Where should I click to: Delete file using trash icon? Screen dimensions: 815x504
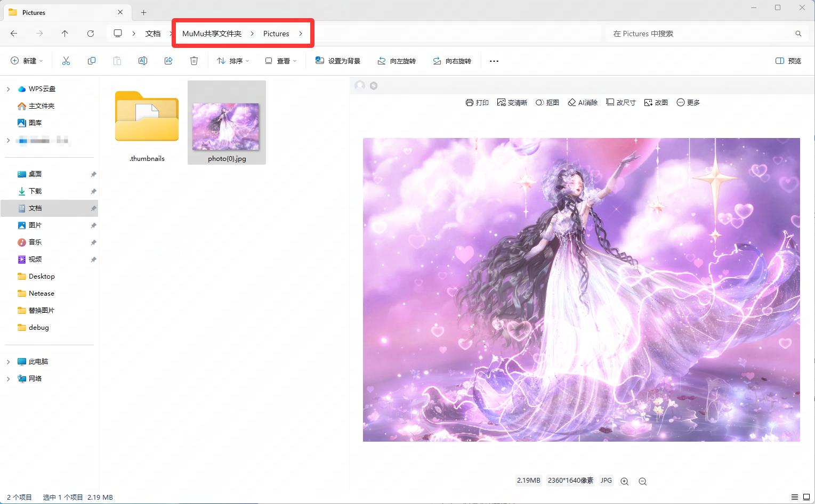click(x=194, y=61)
